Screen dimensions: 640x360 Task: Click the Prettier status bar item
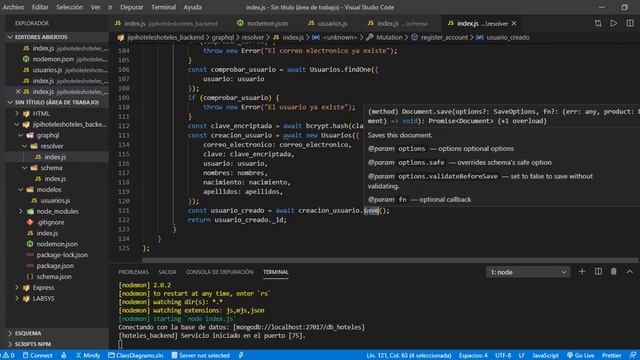[x=611, y=356]
